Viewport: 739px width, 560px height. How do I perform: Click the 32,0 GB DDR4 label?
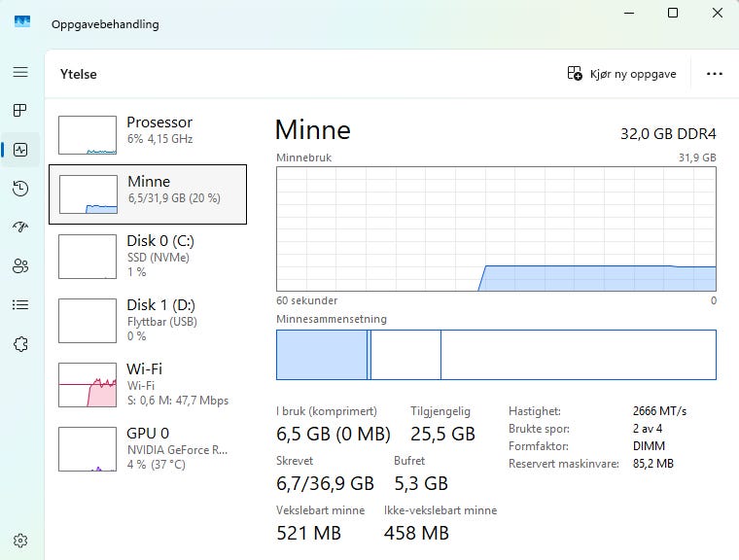[x=668, y=134]
